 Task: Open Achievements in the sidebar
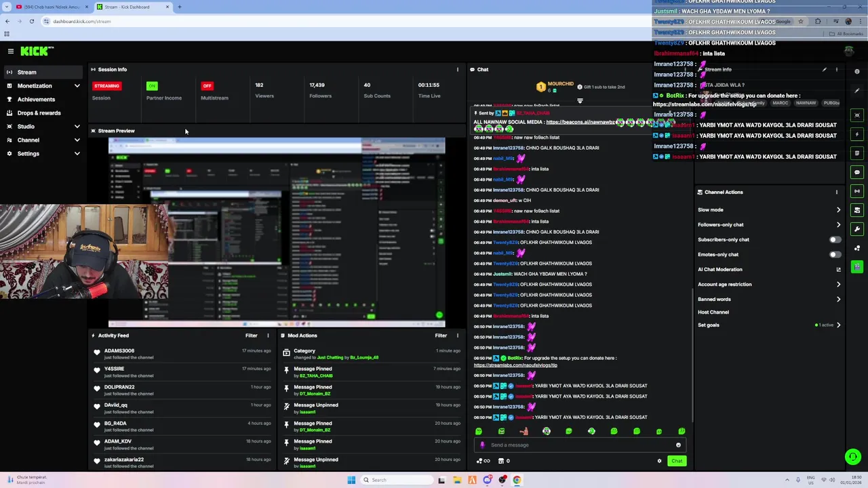click(x=42, y=100)
